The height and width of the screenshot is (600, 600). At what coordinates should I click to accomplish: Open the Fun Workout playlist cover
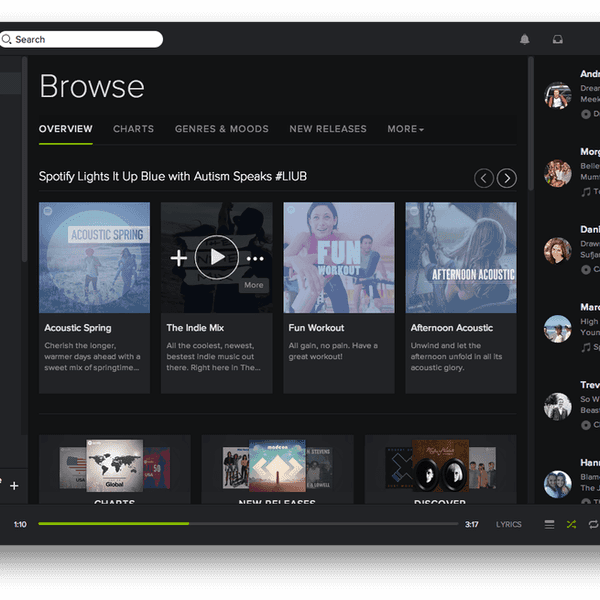tap(339, 258)
